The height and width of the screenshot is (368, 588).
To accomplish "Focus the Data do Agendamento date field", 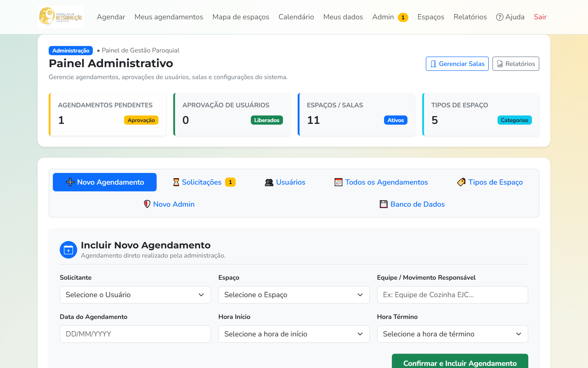I will (135, 334).
